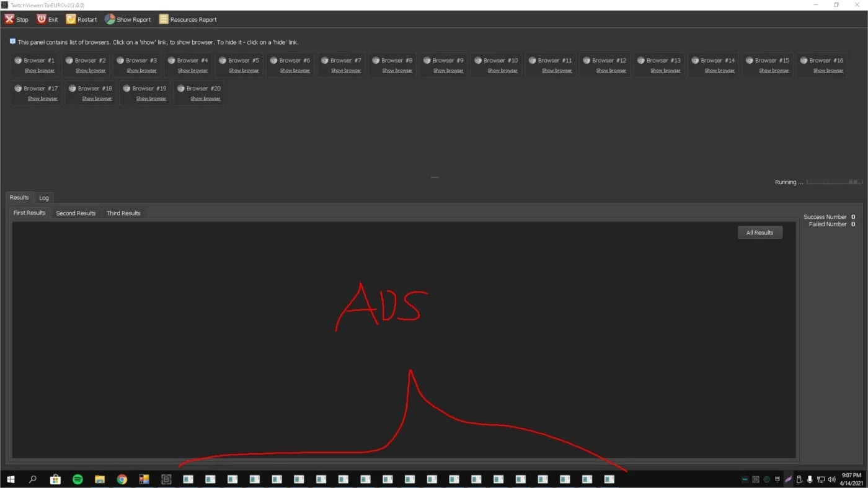Open the volume control in system tray
Screen dimensions: 868x488
(x=831, y=479)
